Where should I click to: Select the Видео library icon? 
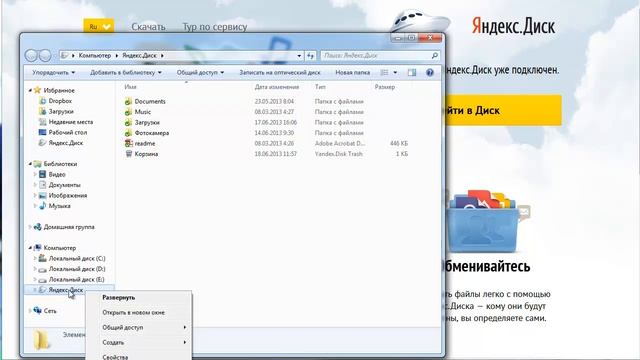[42, 174]
